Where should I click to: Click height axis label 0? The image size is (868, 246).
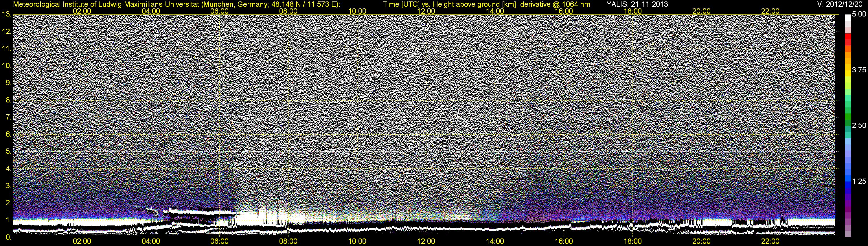[8, 237]
